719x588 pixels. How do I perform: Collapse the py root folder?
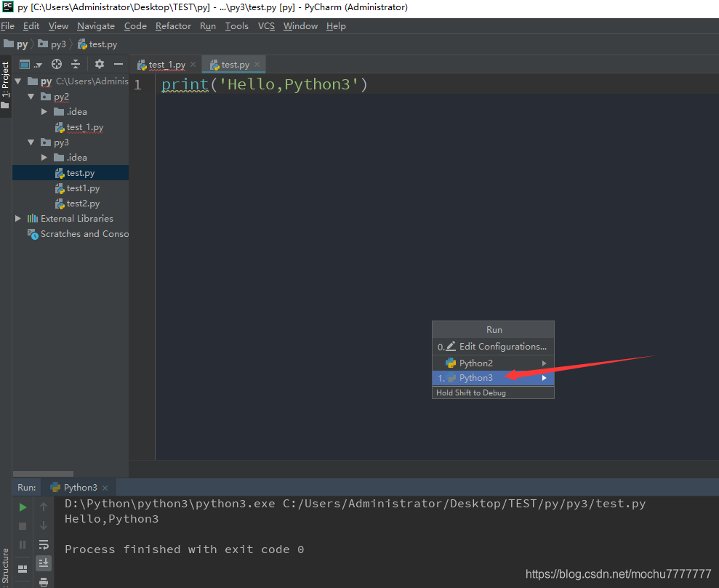pos(18,81)
